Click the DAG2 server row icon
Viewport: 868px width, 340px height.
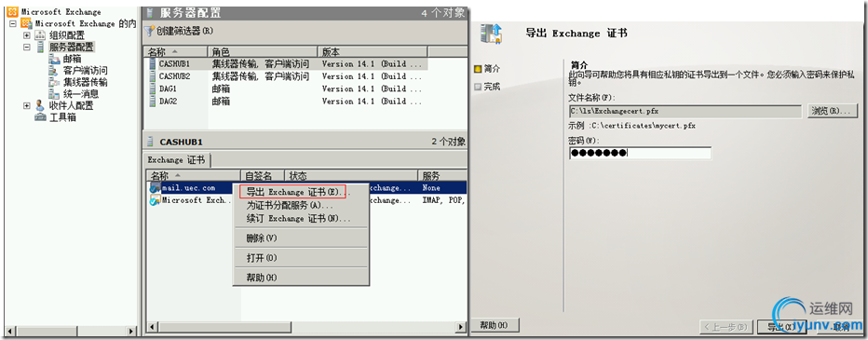[152, 102]
